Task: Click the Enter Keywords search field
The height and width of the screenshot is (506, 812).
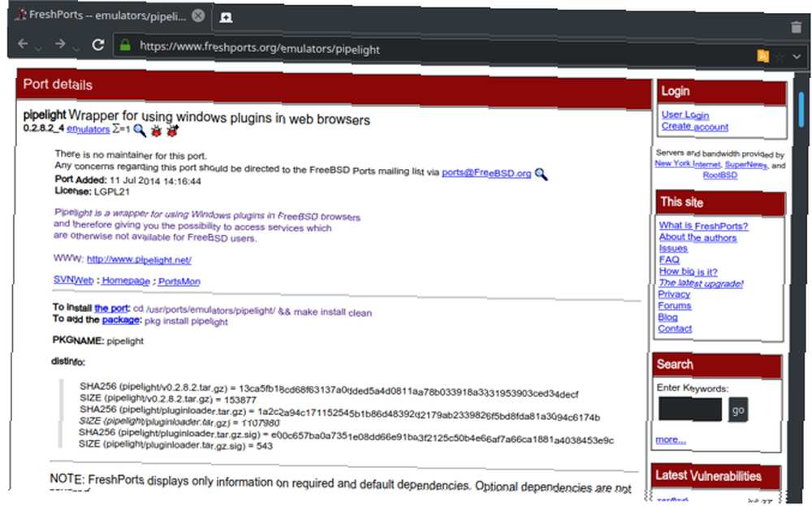Action: pyautogui.click(x=689, y=409)
